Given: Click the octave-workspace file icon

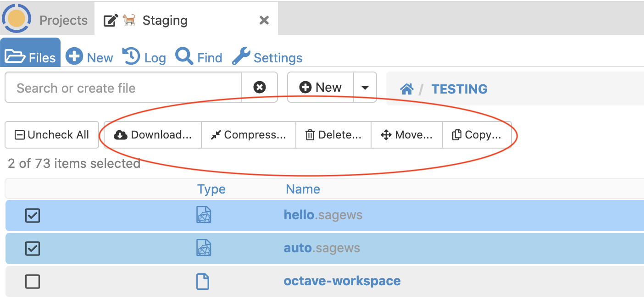Looking at the screenshot, I should tap(203, 281).
